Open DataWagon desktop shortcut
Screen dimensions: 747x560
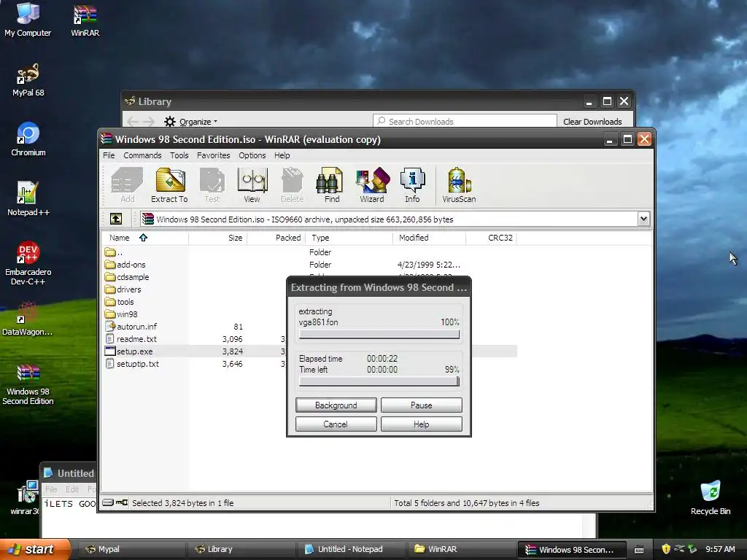28,319
